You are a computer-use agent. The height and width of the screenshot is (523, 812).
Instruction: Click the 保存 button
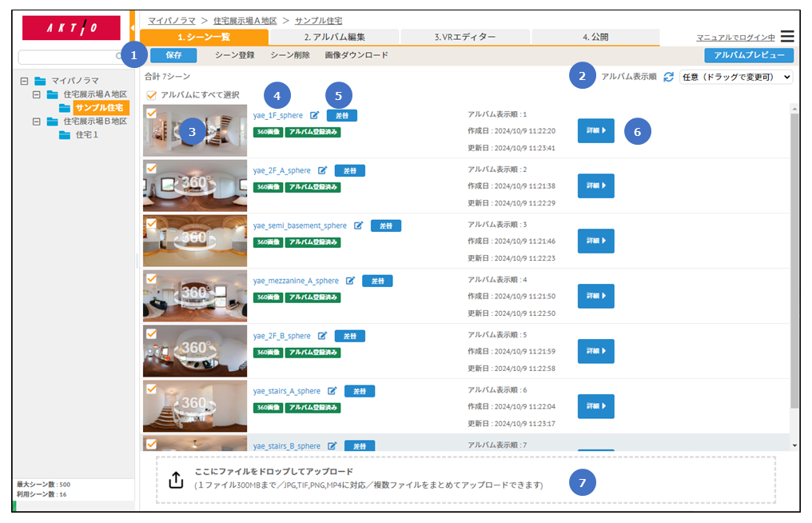click(x=173, y=55)
